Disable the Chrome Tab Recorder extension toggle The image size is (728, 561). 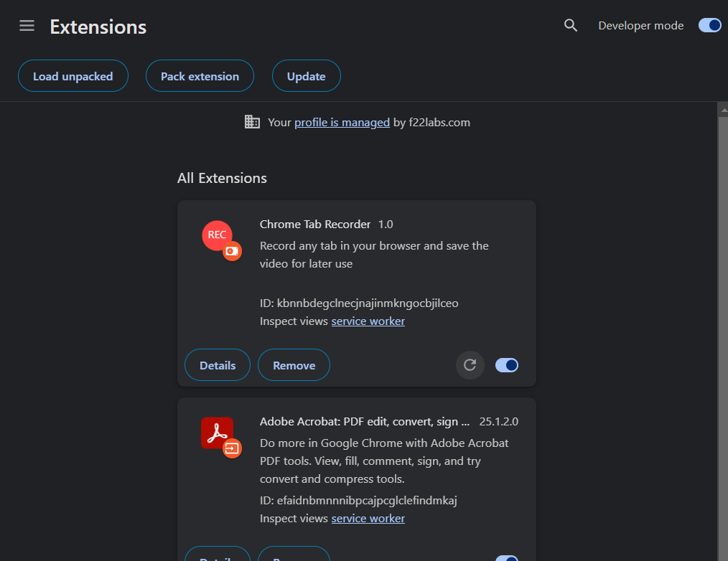[507, 365]
